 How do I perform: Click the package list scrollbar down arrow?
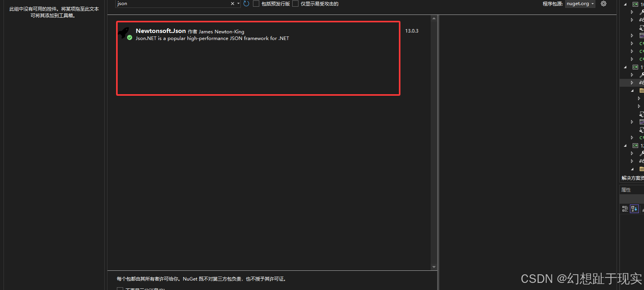point(434,267)
